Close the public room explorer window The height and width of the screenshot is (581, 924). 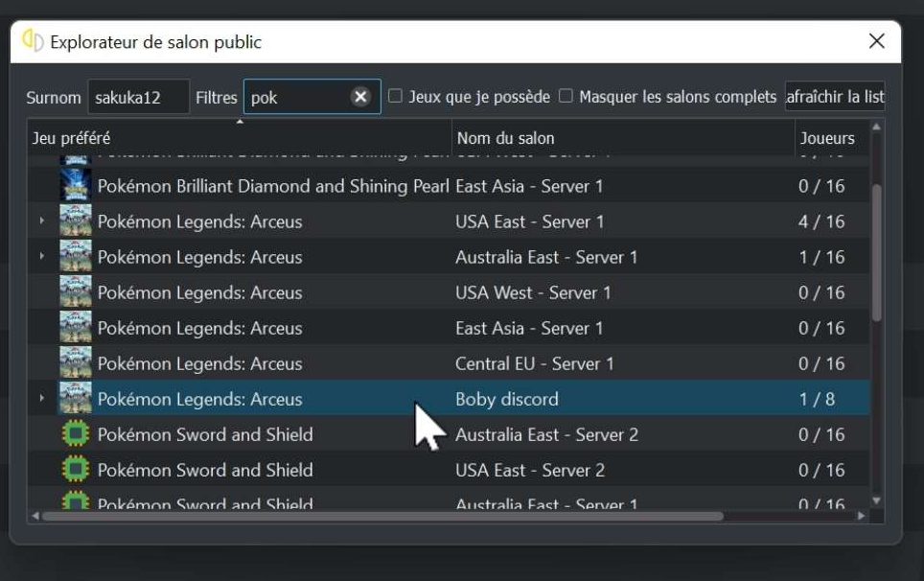(x=876, y=41)
